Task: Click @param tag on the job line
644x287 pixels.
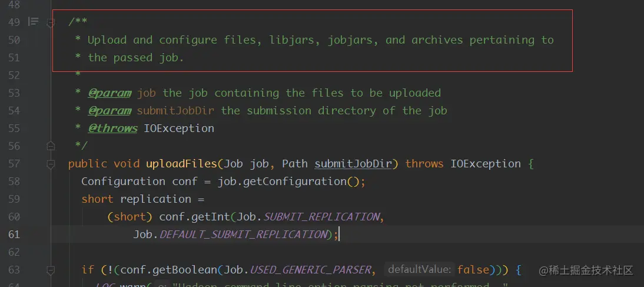Action: 109,93
